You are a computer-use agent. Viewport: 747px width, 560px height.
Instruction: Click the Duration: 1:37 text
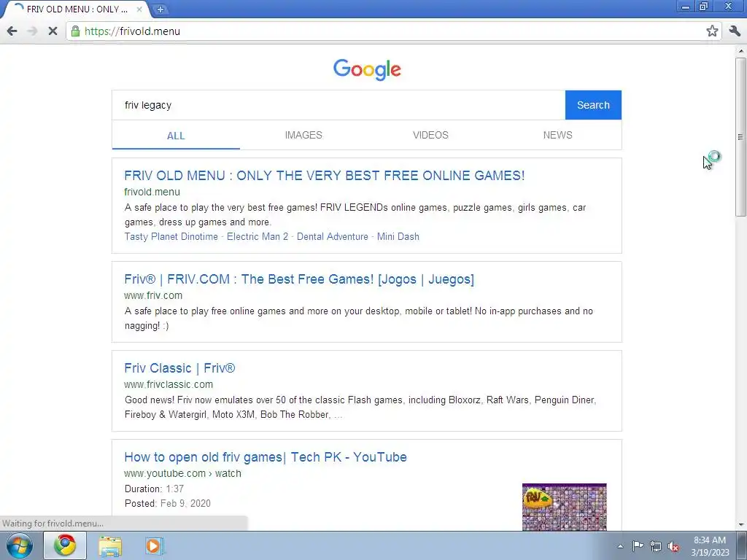154,489
